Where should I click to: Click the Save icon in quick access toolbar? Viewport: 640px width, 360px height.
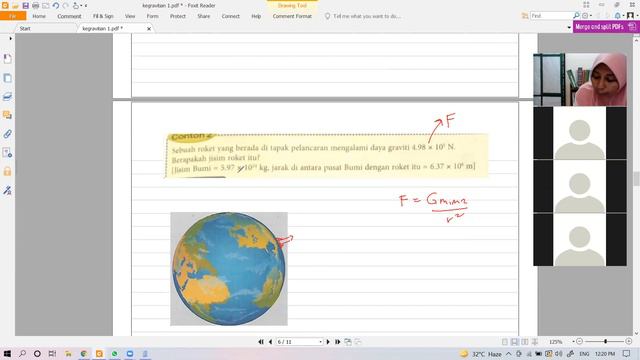coord(25,6)
